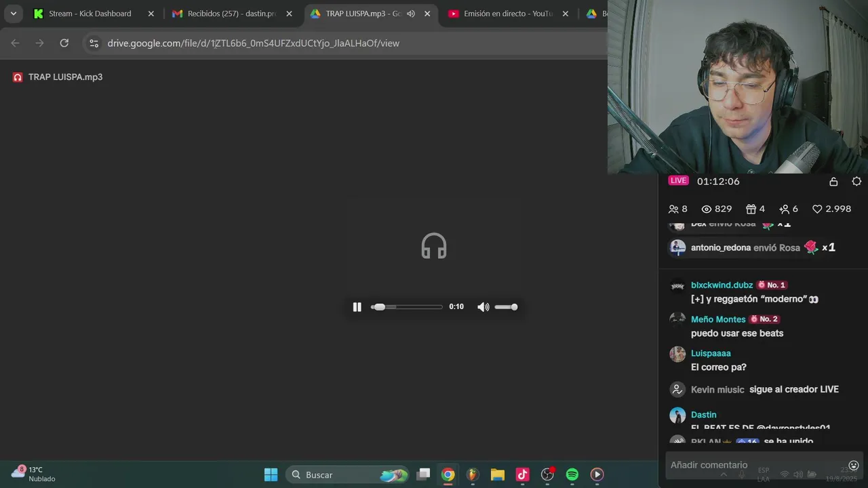This screenshot has width=868, height=488.
Task: Click Luispaaaa avatar in chat
Action: [x=677, y=354]
